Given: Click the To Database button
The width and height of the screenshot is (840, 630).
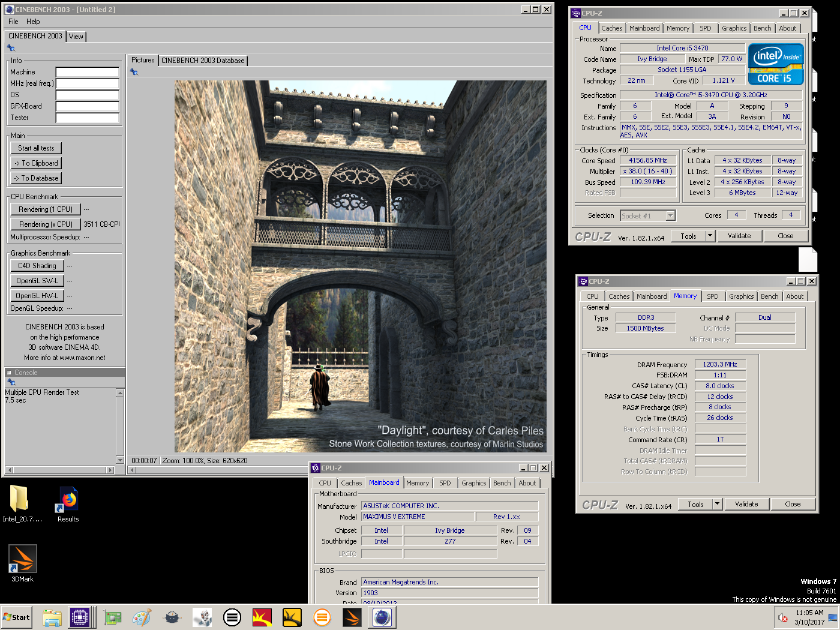Looking at the screenshot, I should 36,178.
